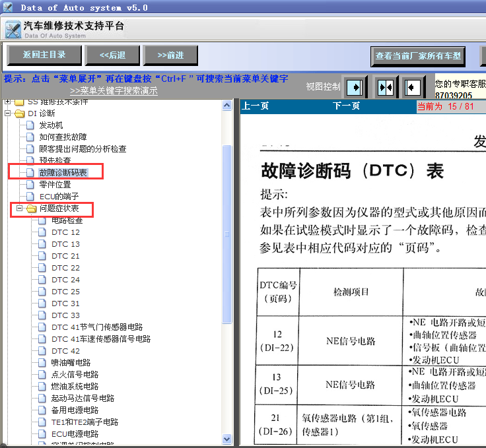This screenshot has height=448, width=486.
Task: Click 返回主目录 button
Action: point(44,55)
